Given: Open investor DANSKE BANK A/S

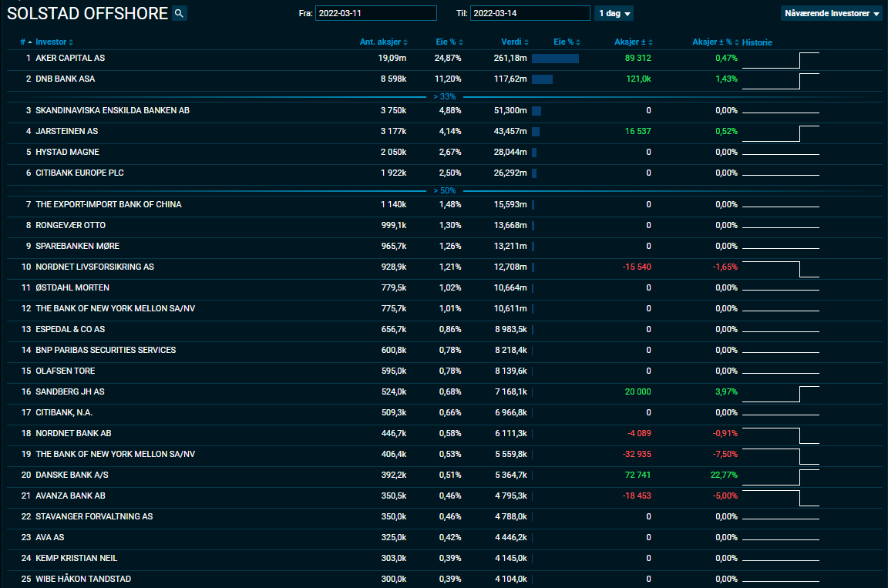Looking at the screenshot, I should pos(72,475).
